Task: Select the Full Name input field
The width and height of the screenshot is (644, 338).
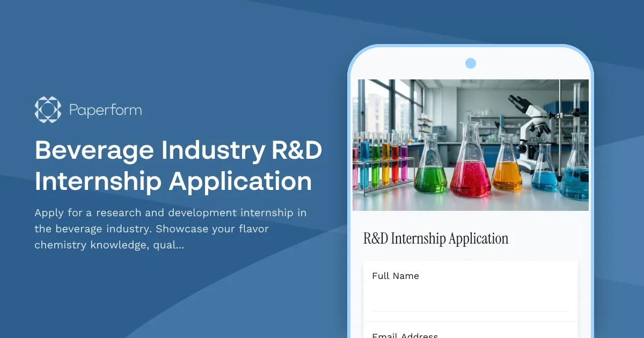Action: point(470,295)
